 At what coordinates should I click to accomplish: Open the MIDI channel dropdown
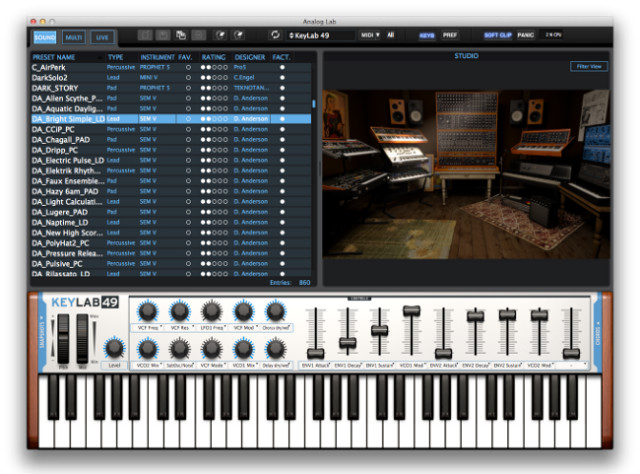pyautogui.click(x=370, y=35)
